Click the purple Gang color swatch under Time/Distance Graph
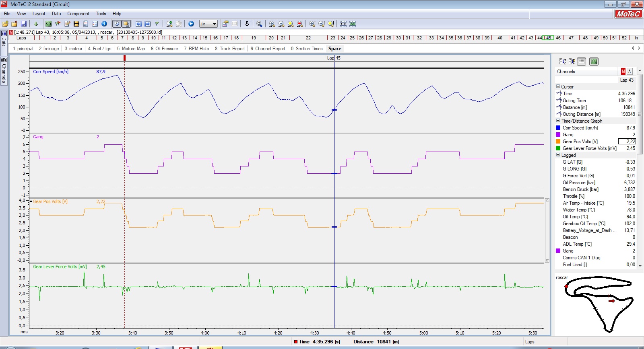 click(x=558, y=135)
